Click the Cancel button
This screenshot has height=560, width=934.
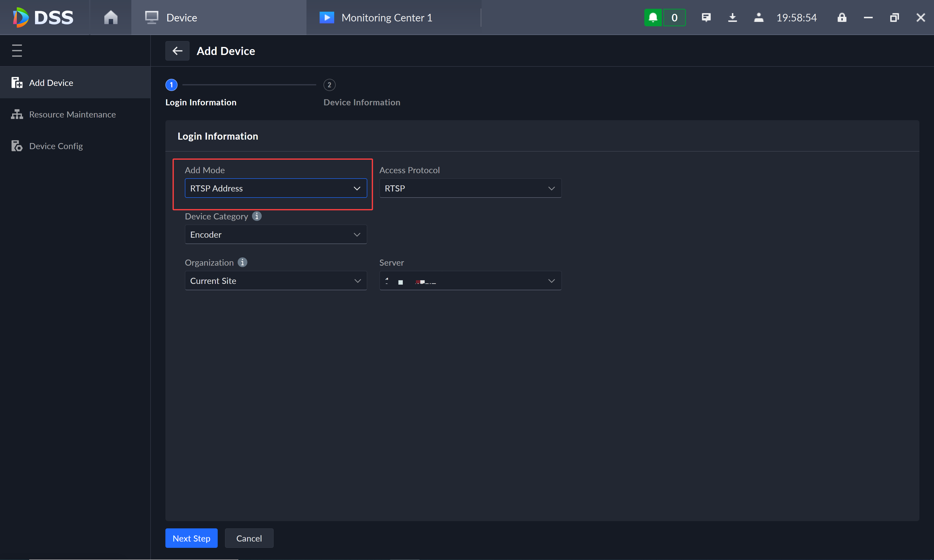coord(249,538)
